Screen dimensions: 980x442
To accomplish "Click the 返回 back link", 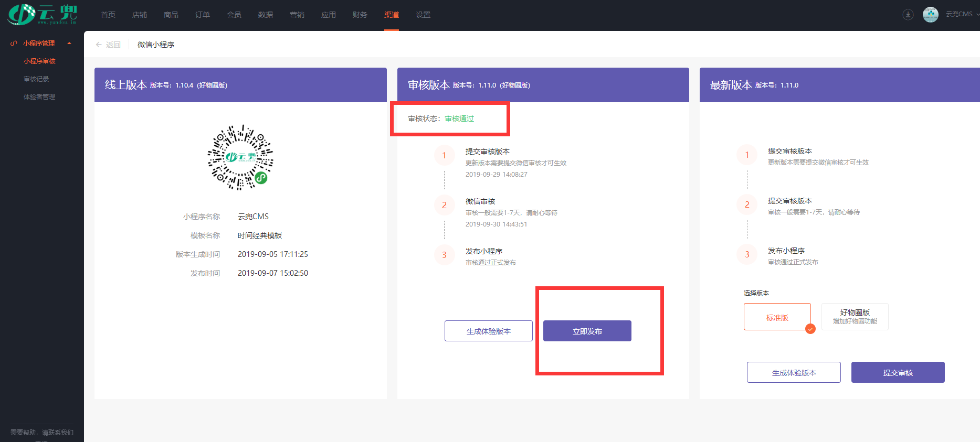I will pos(113,45).
